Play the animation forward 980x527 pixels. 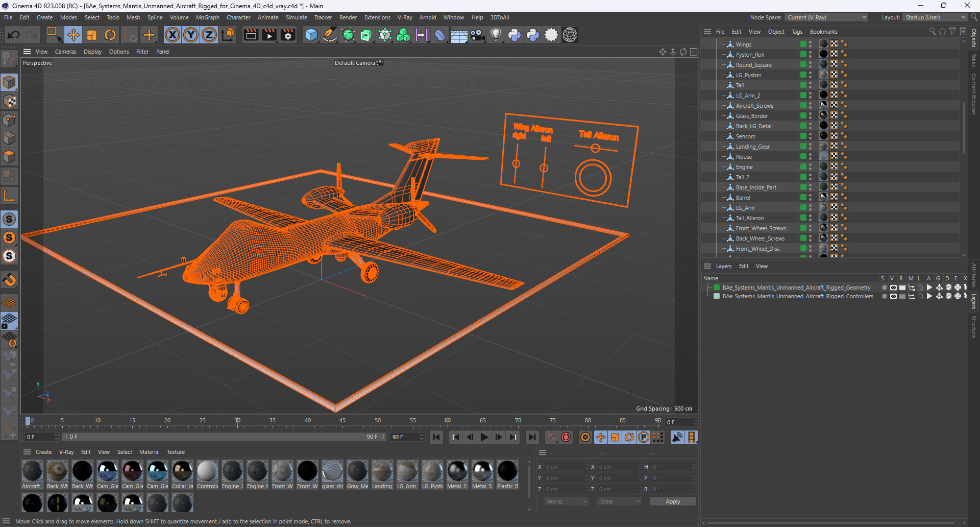484,437
